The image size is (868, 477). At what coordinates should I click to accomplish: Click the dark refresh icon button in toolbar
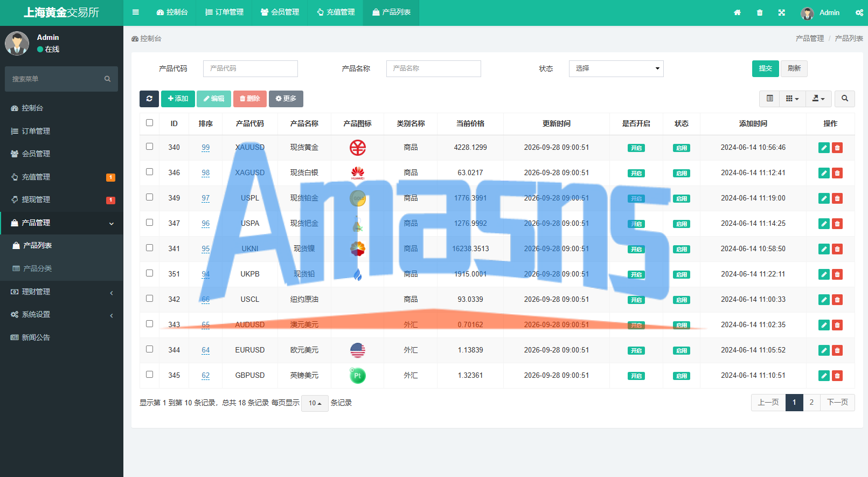[x=149, y=99]
